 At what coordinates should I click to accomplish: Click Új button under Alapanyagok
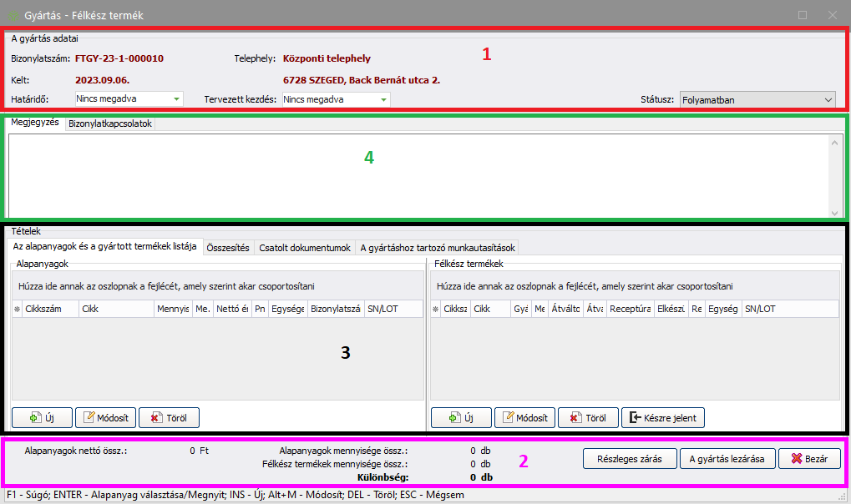pos(41,417)
